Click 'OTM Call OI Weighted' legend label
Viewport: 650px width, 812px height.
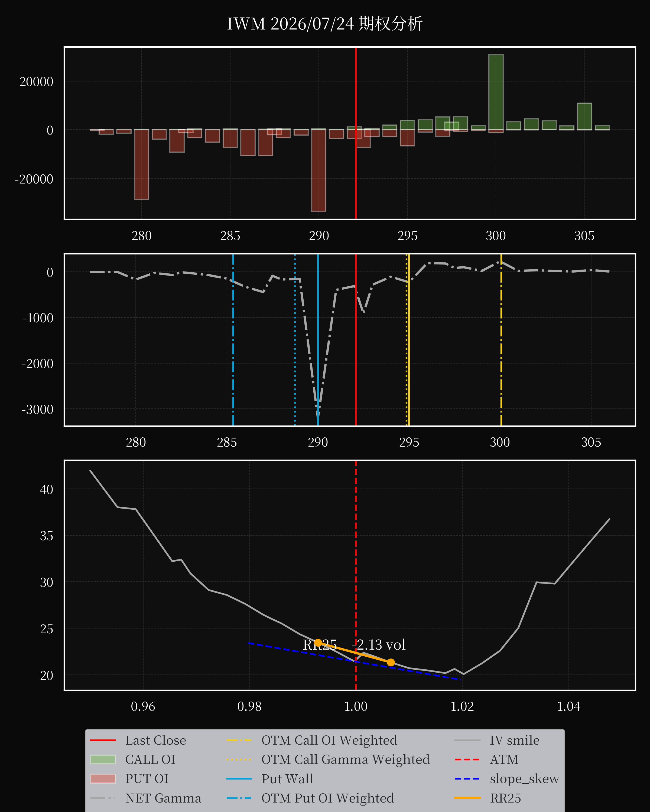[x=329, y=741]
